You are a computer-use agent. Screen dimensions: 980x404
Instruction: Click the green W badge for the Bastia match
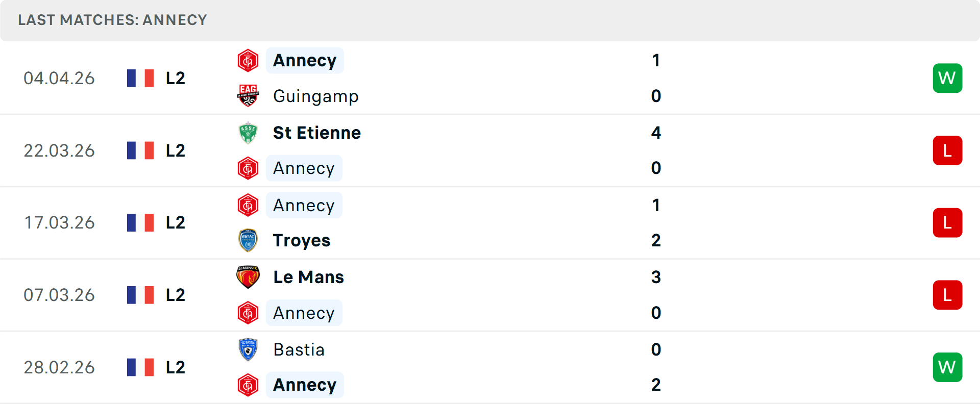947,367
